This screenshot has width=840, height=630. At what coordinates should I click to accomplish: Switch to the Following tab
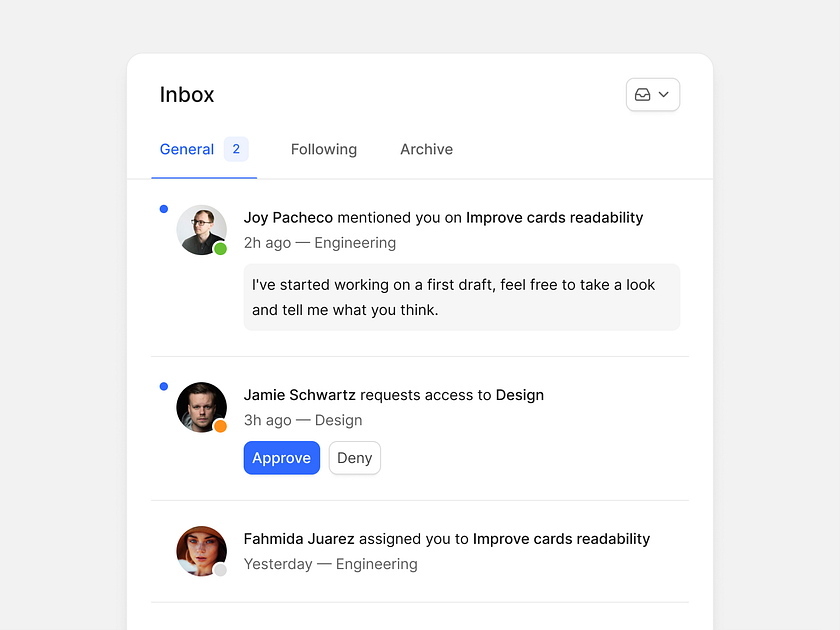coord(323,149)
